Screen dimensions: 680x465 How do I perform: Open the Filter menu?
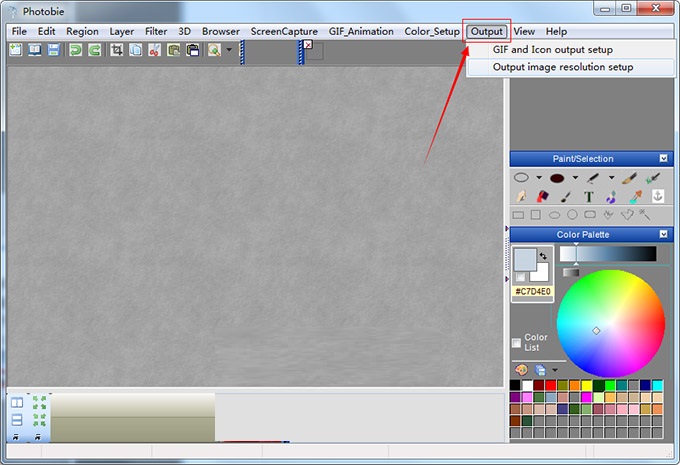click(x=156, y=31)
